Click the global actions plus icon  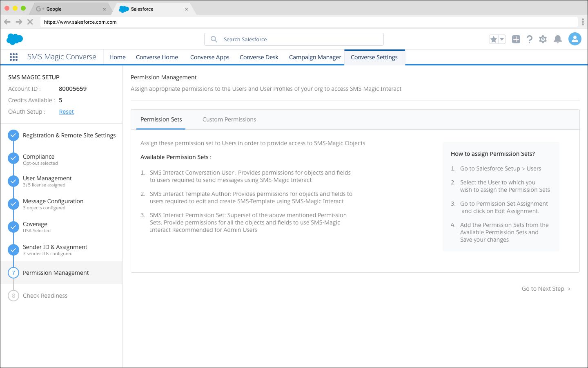click(516, 39)
